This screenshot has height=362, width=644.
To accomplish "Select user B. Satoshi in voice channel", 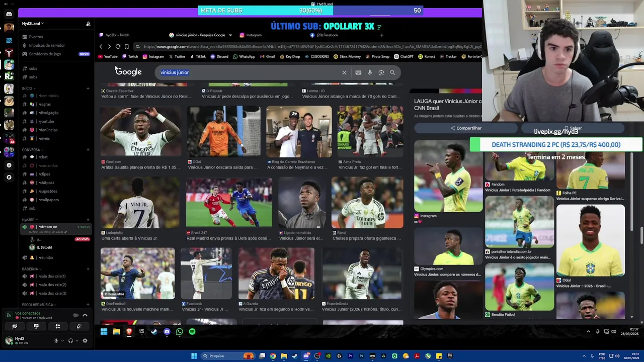I will pyautogui.click(x=41, y=247).
